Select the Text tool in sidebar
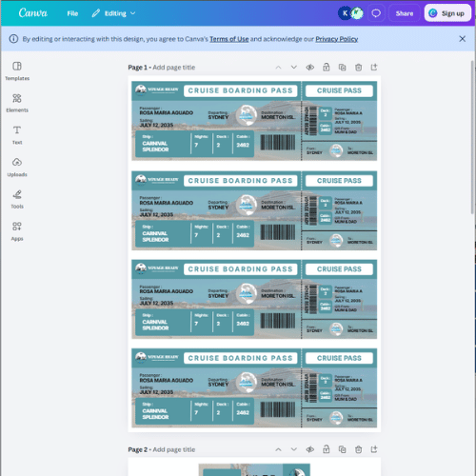This screenshot has height=476, width=476. tap(17, 135)
